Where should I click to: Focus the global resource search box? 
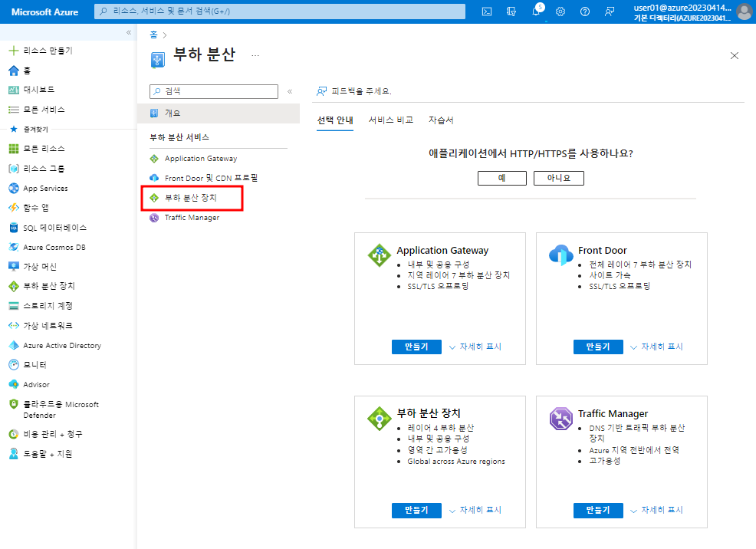[280, 11]
